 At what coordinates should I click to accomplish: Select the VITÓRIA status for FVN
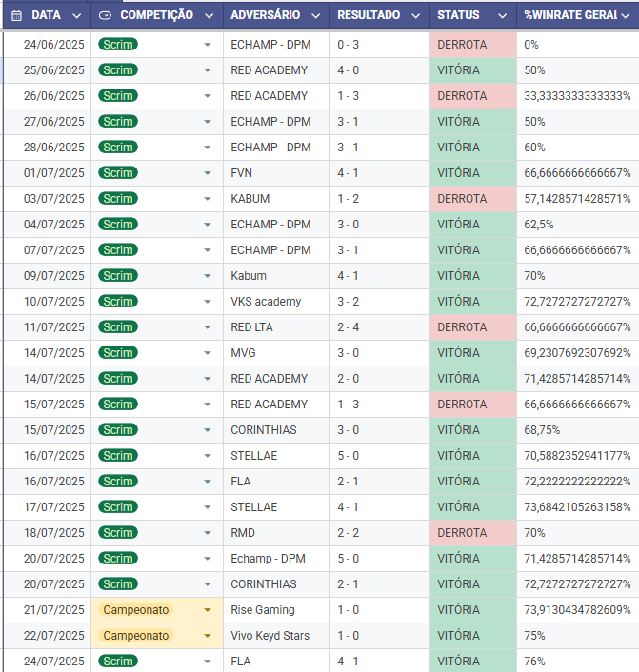tap(473, 173)
